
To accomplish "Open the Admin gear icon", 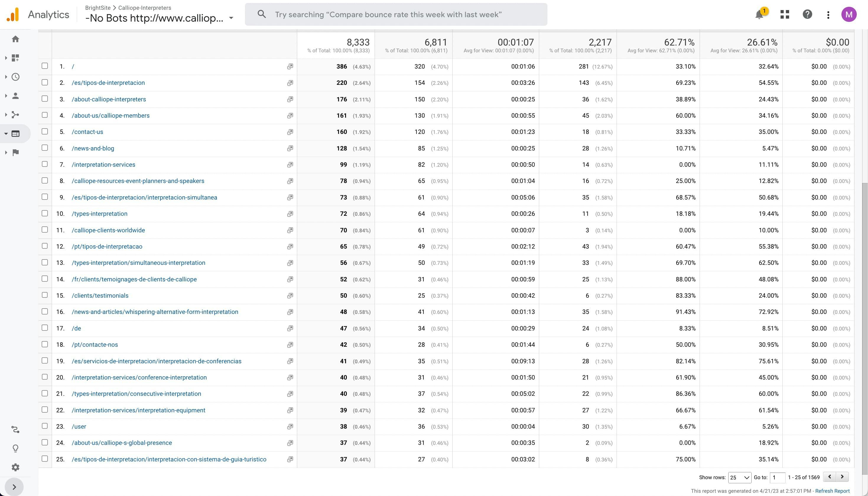I will pos(15,467).
